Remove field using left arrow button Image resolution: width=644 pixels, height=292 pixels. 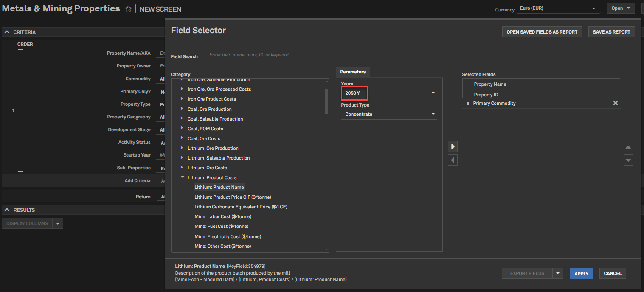click(x=453, y=160)
